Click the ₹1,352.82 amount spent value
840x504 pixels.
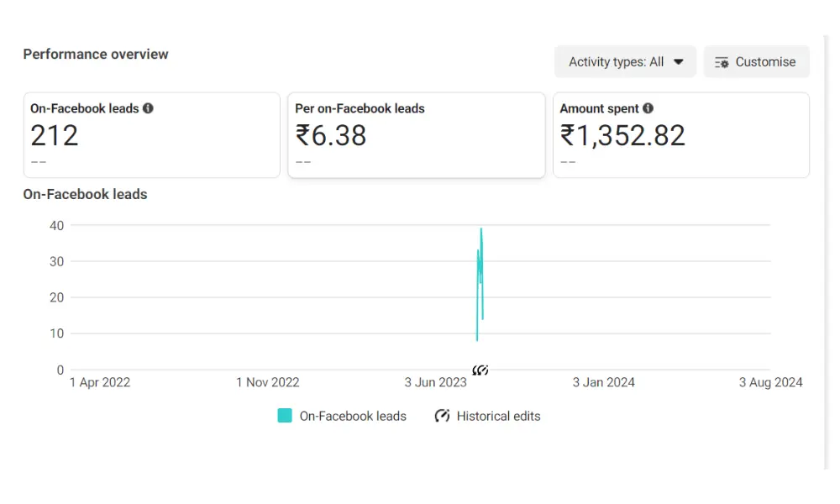(x=622, y=135)
